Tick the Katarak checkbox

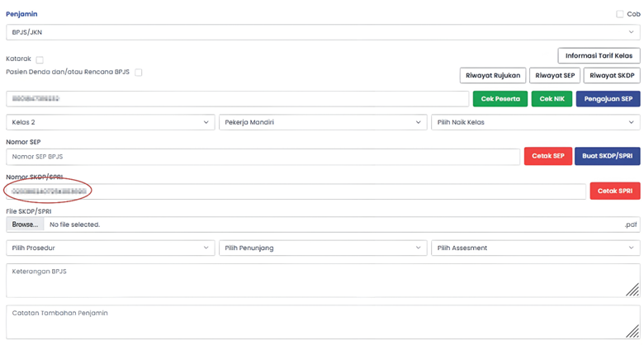pyautogui.click(x=40, y=60)
